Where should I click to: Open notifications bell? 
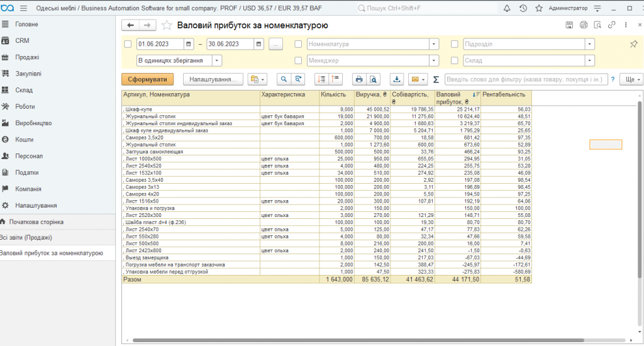click(507, 8)
